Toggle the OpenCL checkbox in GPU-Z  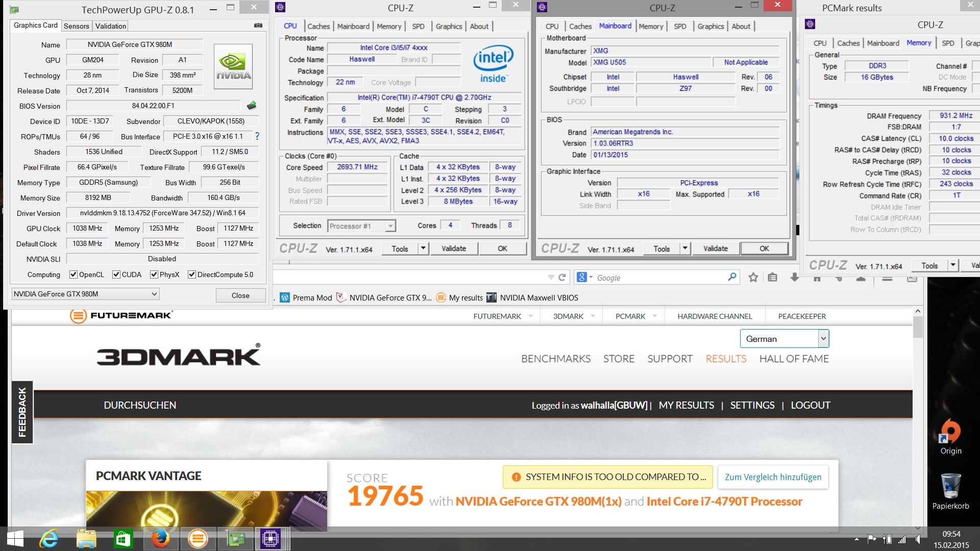tap(73, 274)
